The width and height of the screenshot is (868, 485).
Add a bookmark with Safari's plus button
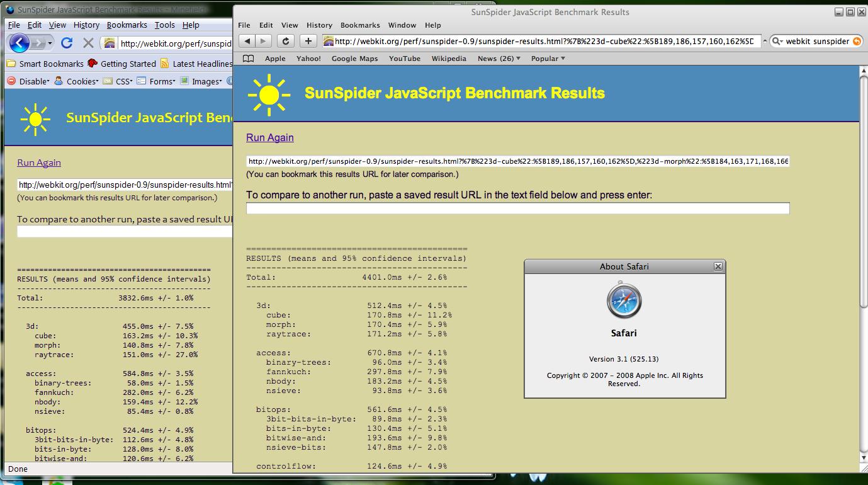point(308,41)
